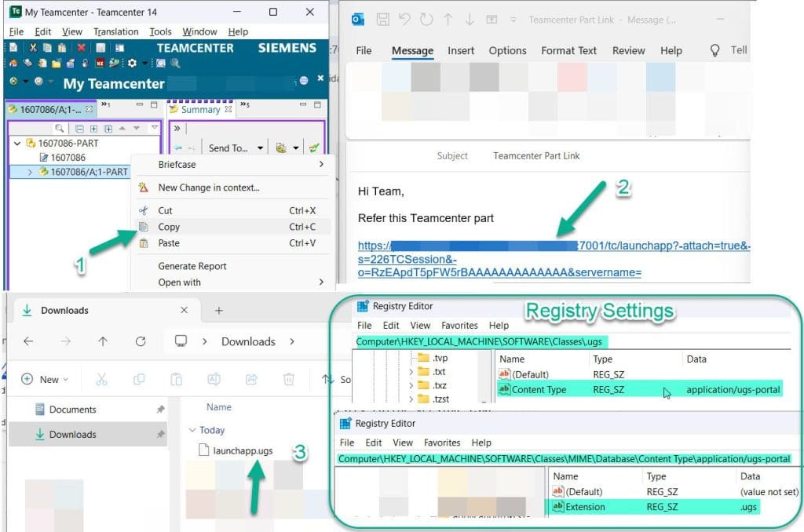Click the find magnifier in the tree pane toolbar
Viewport: 804px width, 532px height.
tap(60, 128)
